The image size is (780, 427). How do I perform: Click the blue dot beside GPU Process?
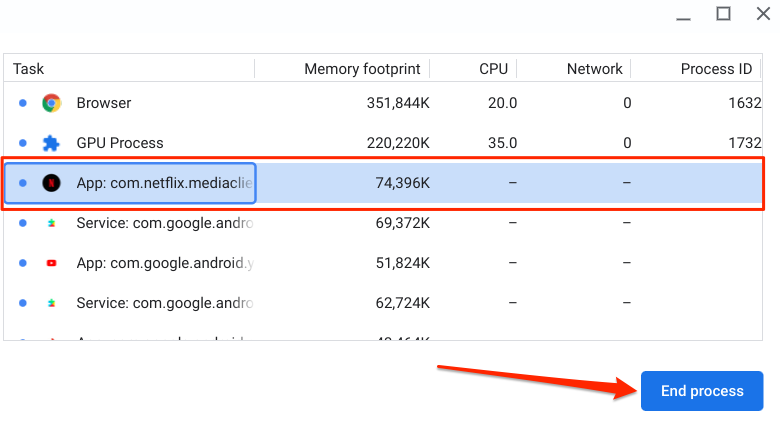(x=22, y=143)
